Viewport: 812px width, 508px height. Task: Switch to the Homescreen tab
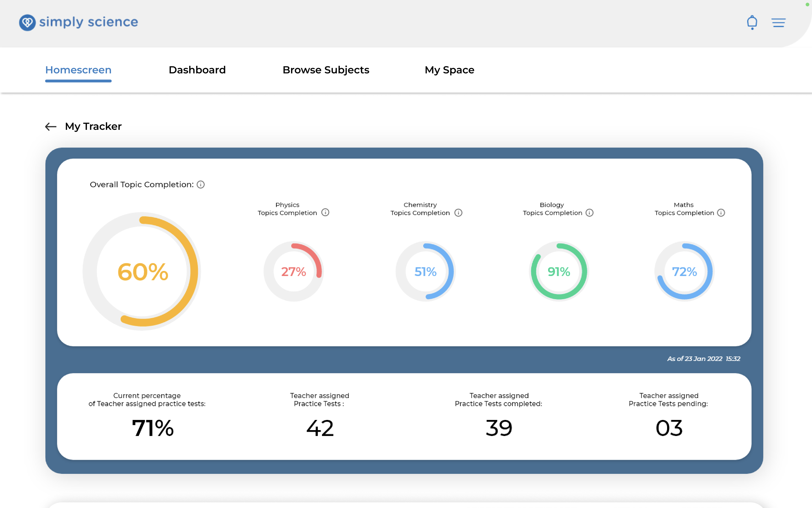pyautogui.click(x=78, y=70)
